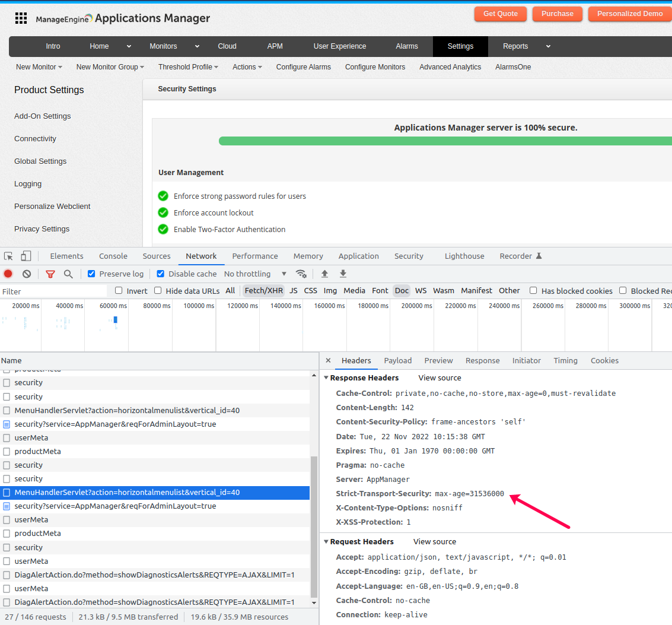Toggle the Preserve log checkbox
672x625 pixels.
(91, 274)
